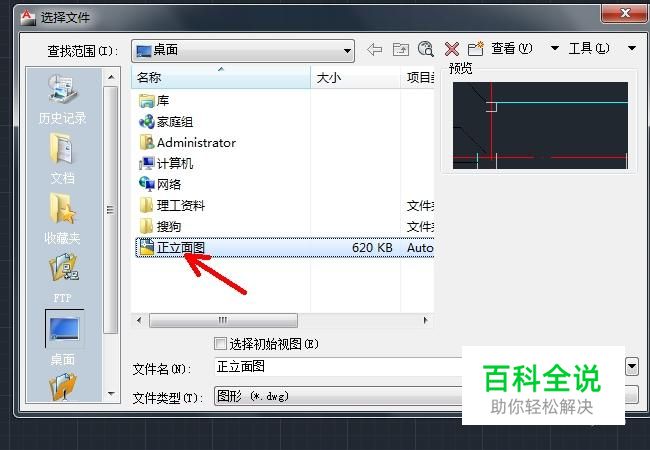Screen dimensions: 650x450
Task: Select the Administrator folder
Action: click(187, 143)
